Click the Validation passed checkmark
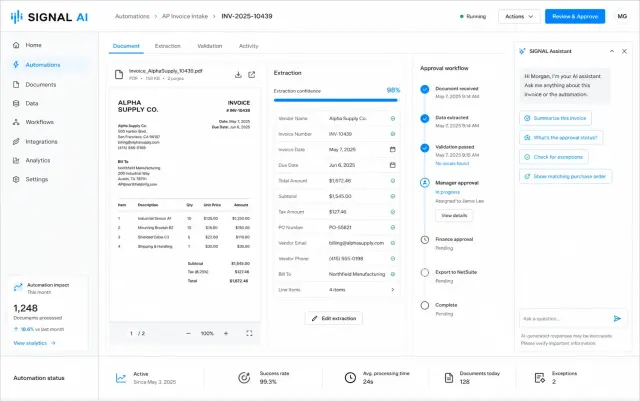The image size is (640, 401). click(x=424, y=148)
